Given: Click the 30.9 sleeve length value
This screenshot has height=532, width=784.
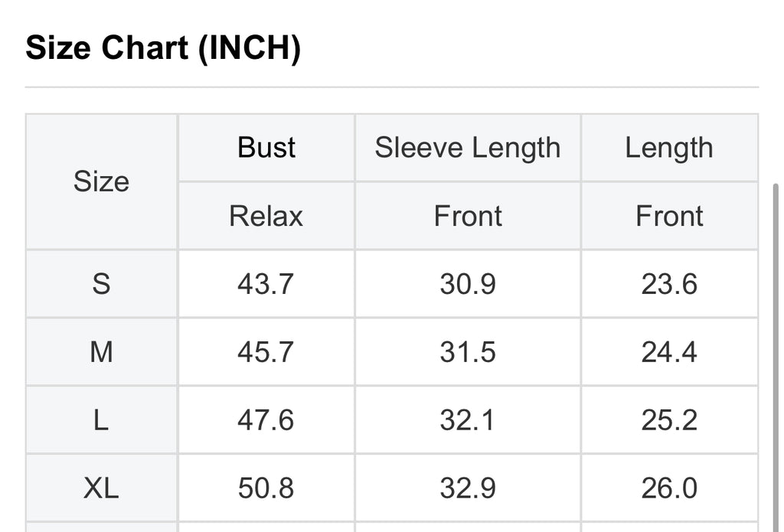Looking at the screenshot, I should click(468, 284).
